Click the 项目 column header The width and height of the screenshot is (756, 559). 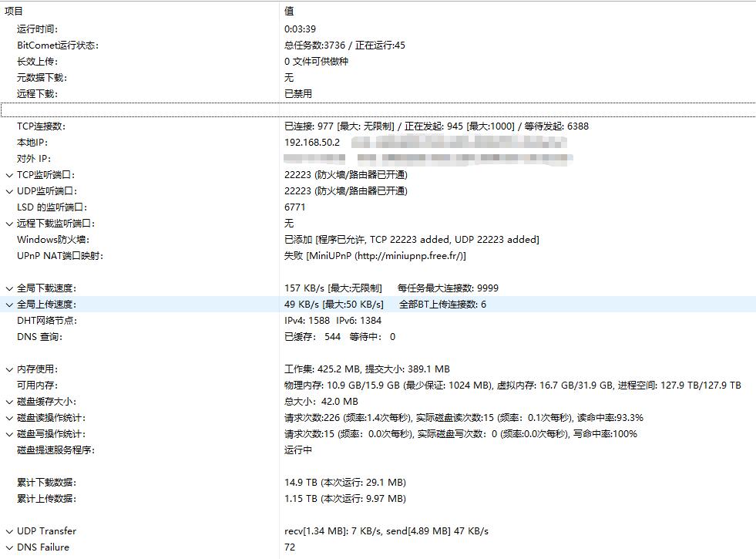14,11
